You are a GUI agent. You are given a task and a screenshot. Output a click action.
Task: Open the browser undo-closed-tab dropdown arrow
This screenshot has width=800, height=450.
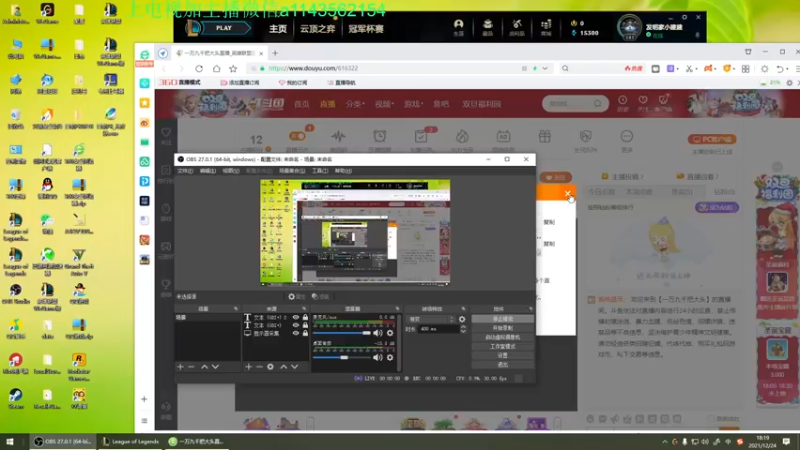pyautogui.click(x=787, y=69)
